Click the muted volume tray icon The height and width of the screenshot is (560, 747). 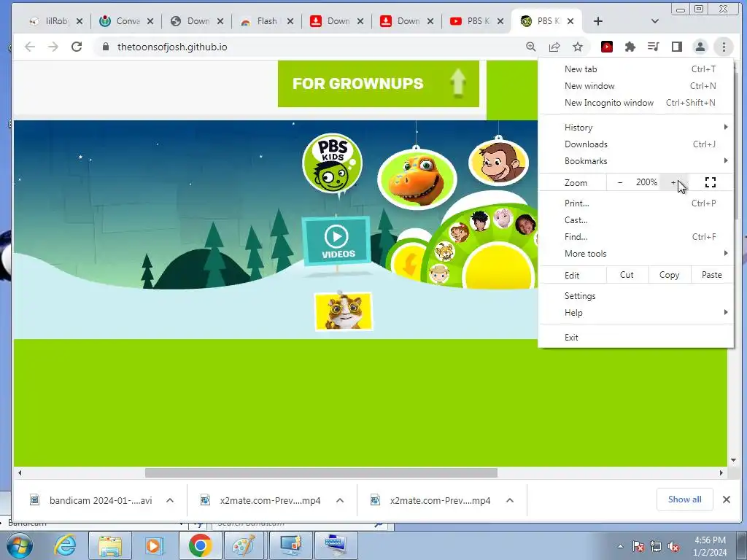click(673, 547)
